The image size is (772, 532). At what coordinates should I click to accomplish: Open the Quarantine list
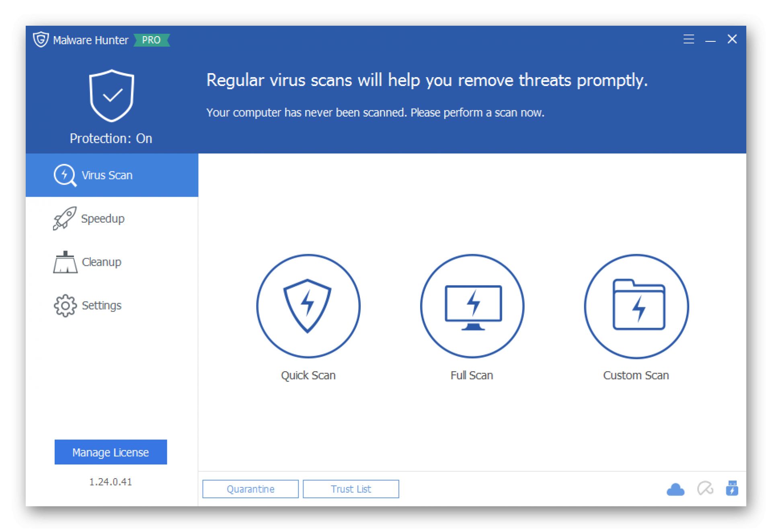(250, 489)
